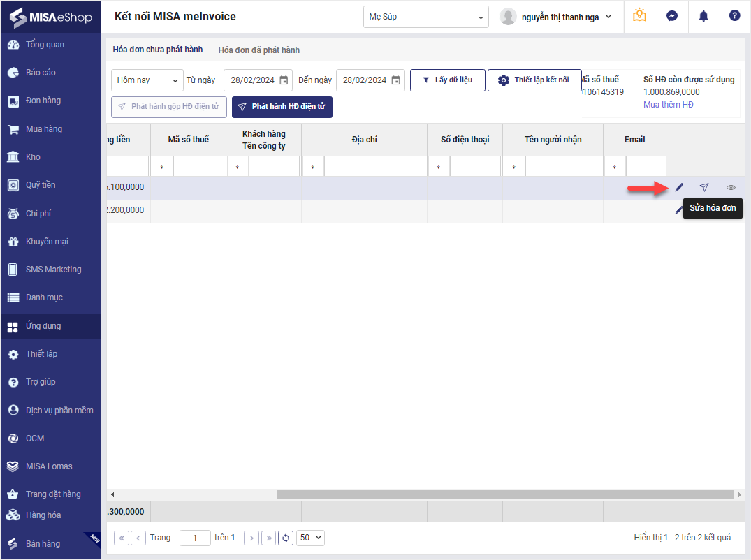Image resolution: width=751 pixels, height=560 pixels.
Task: Open MISA Lomas in sidebar
Action: (51, 466)
